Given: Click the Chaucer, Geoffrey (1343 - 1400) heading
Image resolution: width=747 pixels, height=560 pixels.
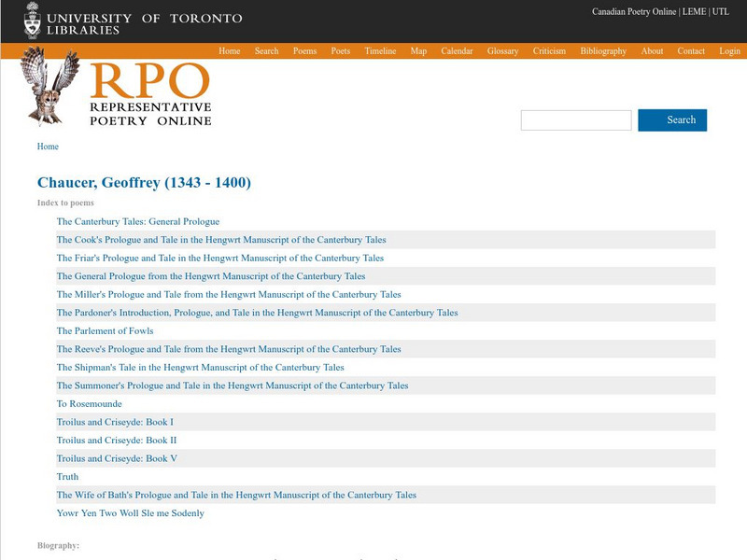Looking at the screenshot, I should tap(144, 182).
